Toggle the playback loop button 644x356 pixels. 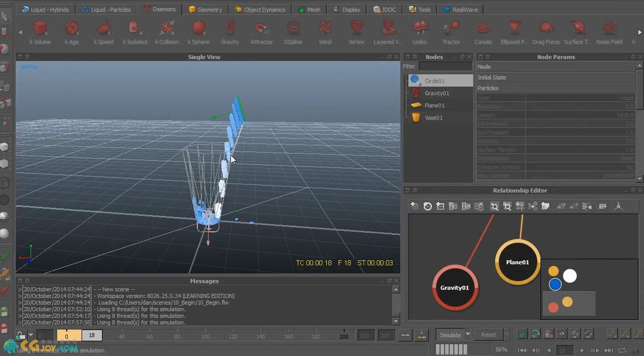click(x=622, y=350)
